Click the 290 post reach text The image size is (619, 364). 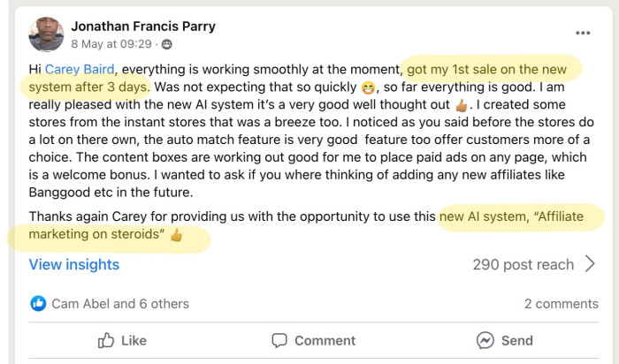[x=523, y=264]
